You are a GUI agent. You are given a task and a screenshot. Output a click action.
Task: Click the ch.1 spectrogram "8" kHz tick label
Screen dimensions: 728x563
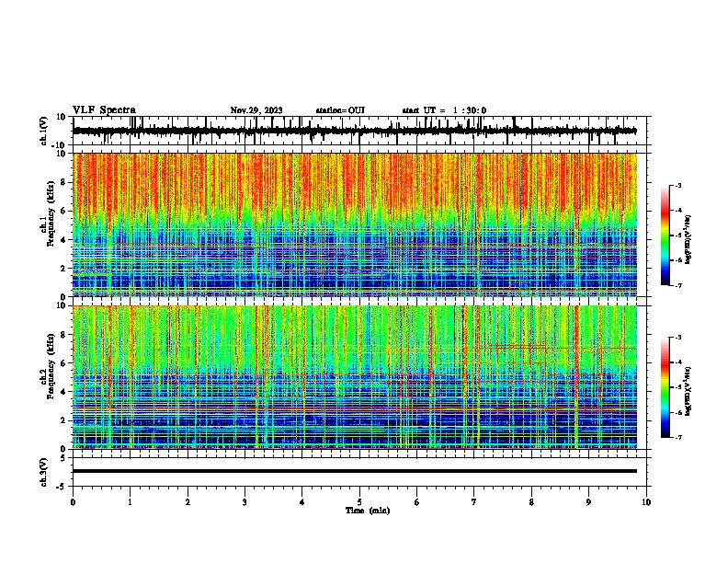pos(64,182)
